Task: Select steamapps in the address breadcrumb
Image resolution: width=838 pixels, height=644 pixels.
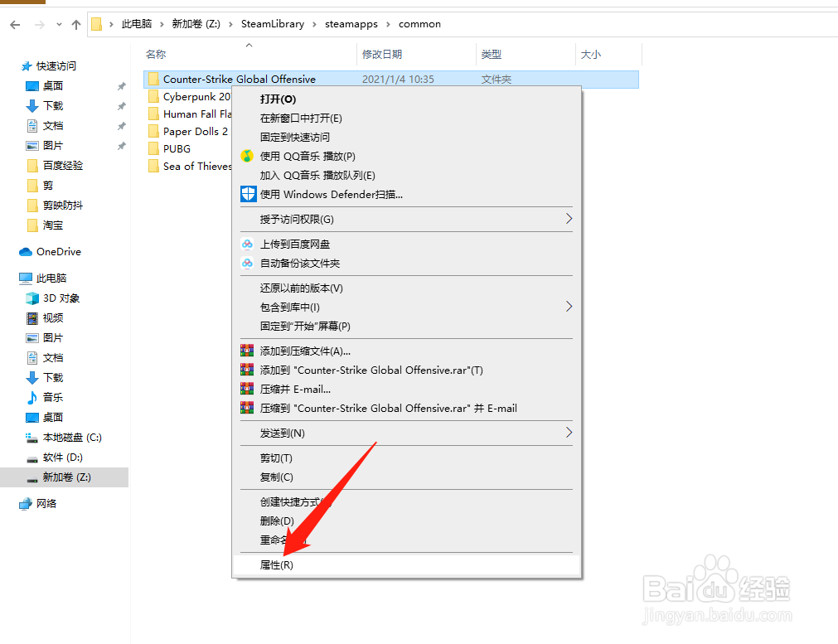Action: [x=351, y=24]
